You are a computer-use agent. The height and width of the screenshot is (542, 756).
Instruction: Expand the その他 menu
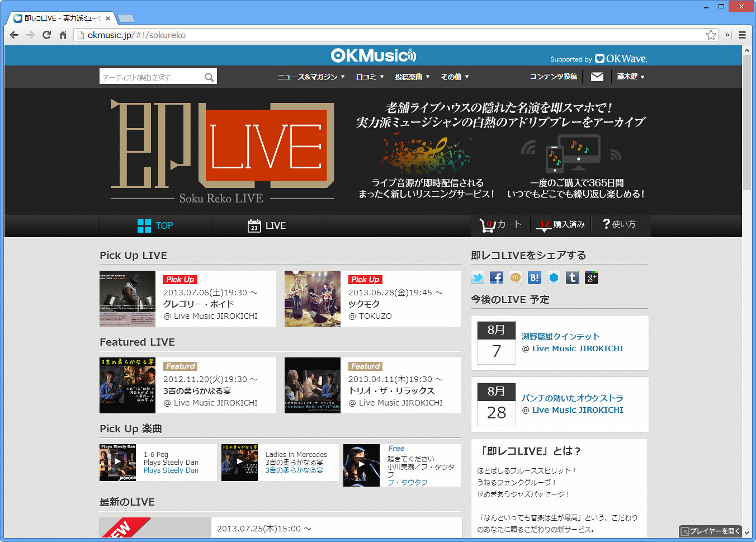(x=455, y=77)
